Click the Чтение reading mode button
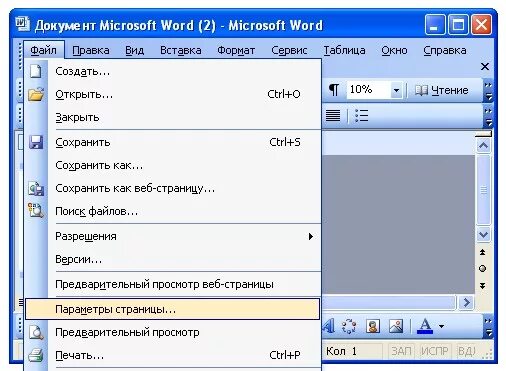The height and width of the screenshot is (371, 506). pyautogui.click(x=442, y=90)
